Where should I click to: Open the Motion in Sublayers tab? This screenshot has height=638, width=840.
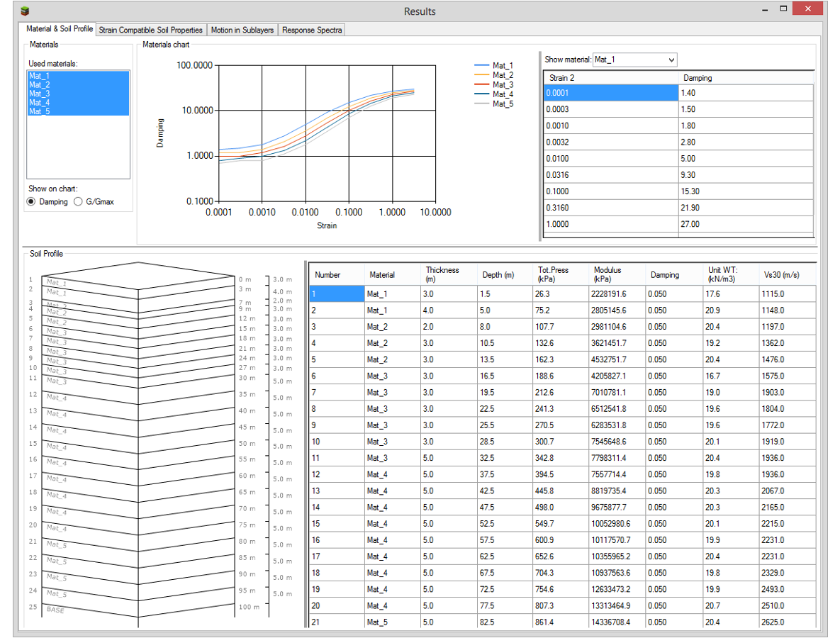[242, 30]
